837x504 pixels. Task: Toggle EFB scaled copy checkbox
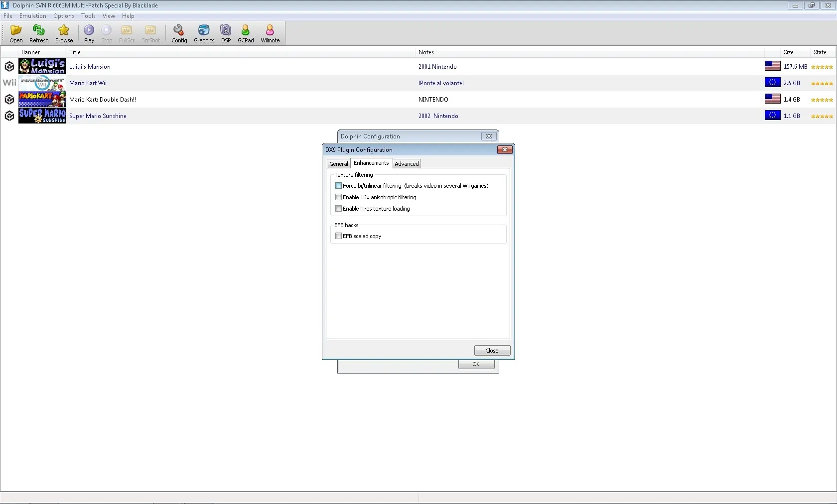(339, 236)
